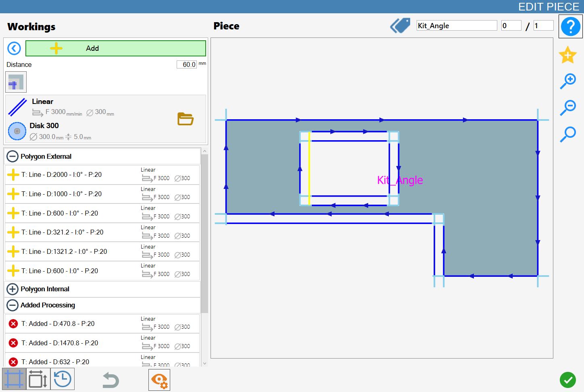Click the piece count field showing 0
The image size is (584, 392).
pos(511,25)
